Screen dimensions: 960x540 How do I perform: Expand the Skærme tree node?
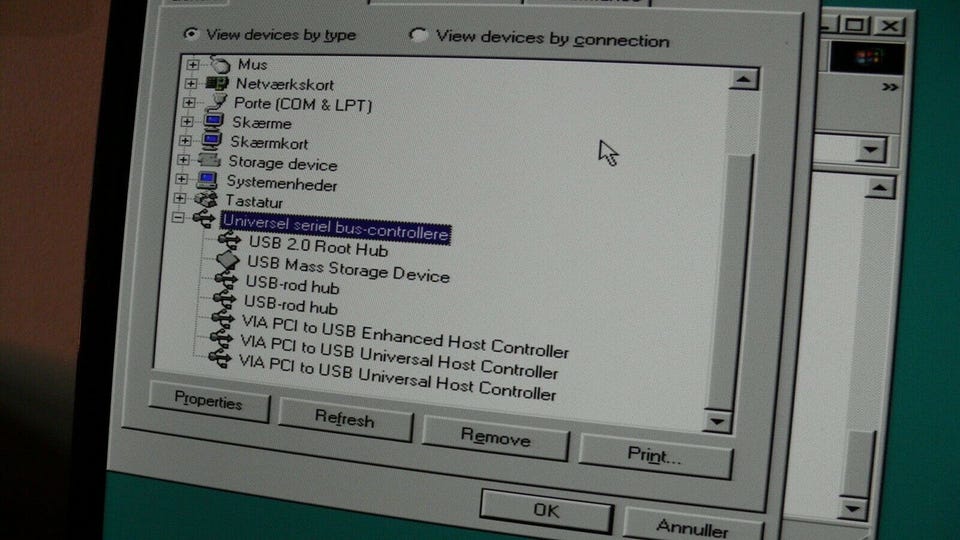pyautogui.click(x=187, y=122)
